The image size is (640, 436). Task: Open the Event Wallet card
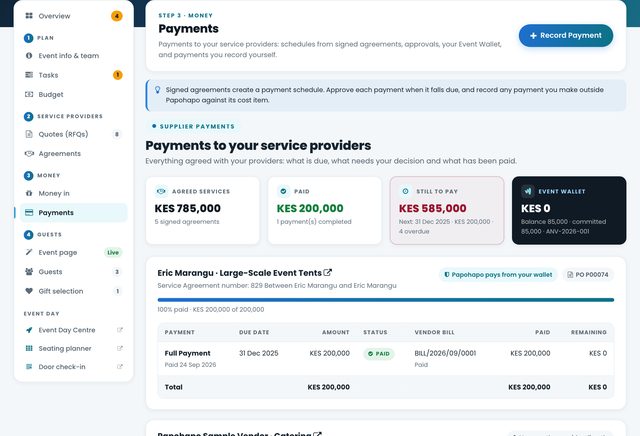[569, 210]
